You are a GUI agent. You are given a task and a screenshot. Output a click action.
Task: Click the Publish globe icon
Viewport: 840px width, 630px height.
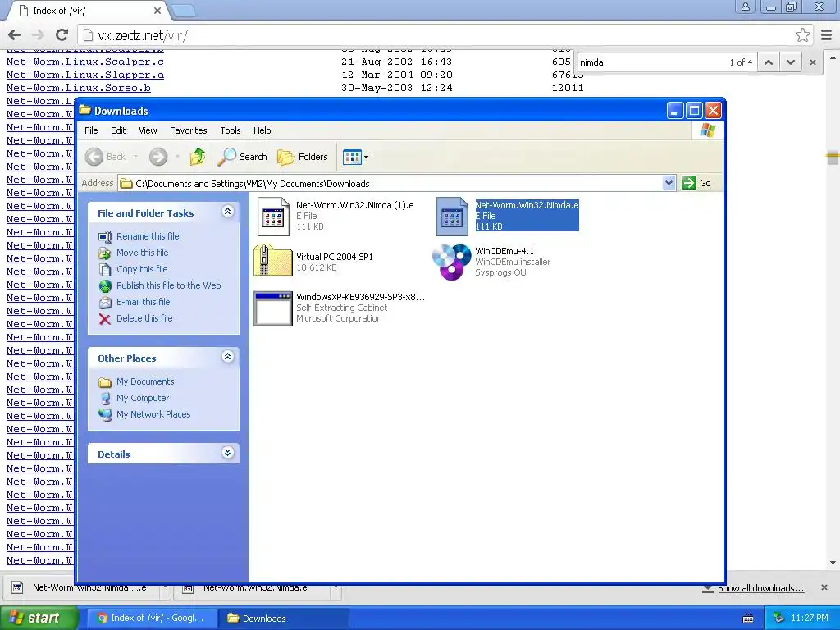[x=105, y=286]
